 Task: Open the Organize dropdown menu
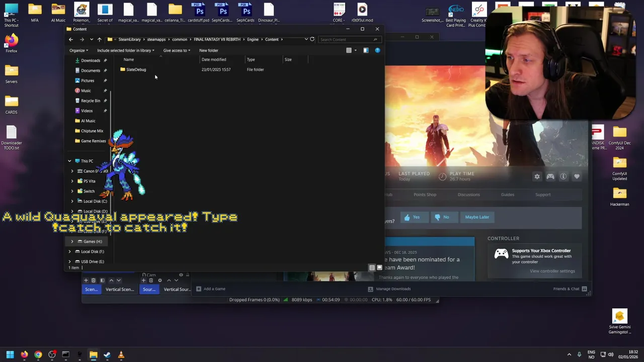[78, 50]
